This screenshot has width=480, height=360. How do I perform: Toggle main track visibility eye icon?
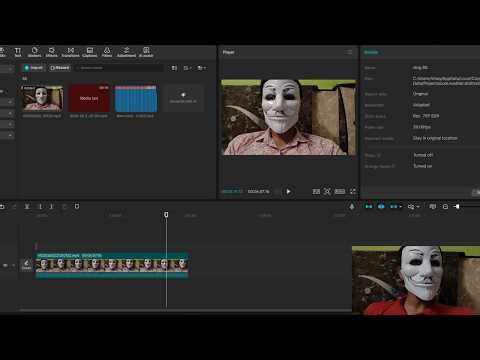5,265
